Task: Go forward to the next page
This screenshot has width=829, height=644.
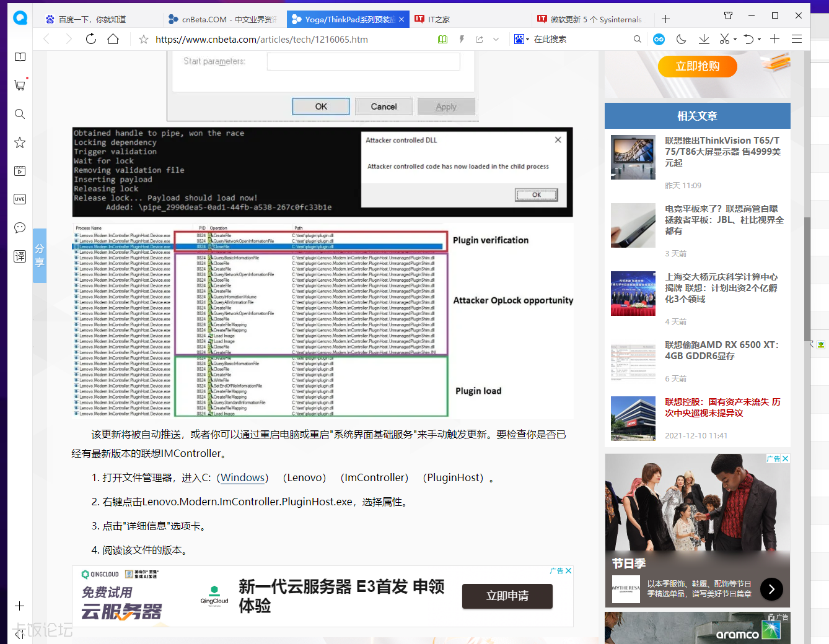Action: tap(68, 39)
